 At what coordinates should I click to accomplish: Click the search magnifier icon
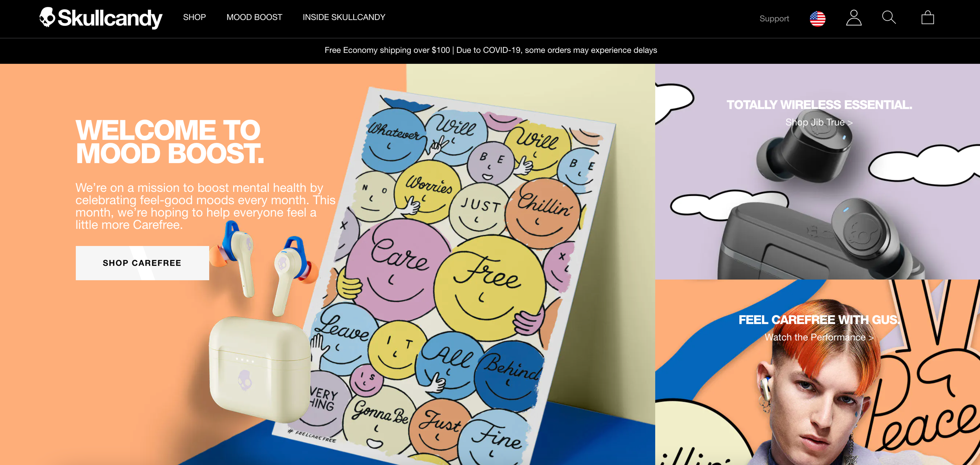coord(889,18)
